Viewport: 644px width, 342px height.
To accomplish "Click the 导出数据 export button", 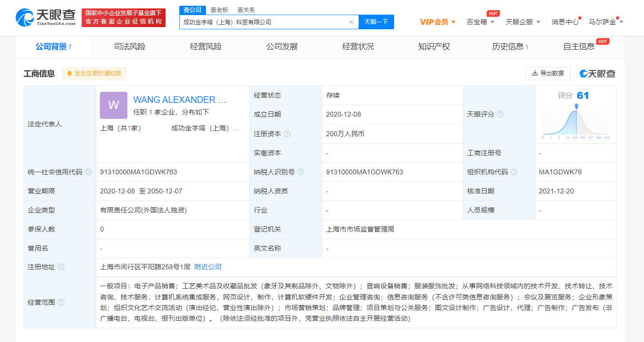I will 548,74.
